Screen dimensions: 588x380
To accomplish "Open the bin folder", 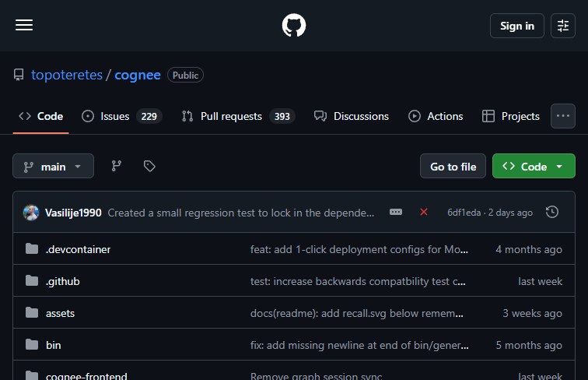I will click(53, 345).
